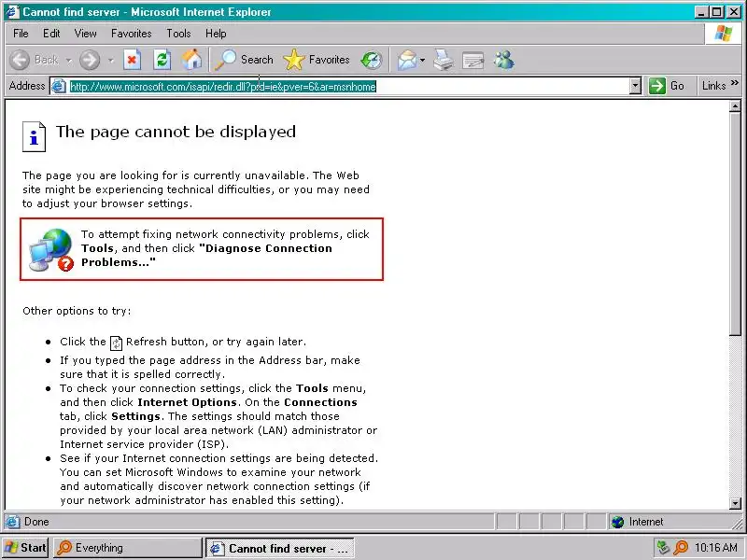Click the Everything search tray icon
The image size is (747, 560).
click(681, 548)
